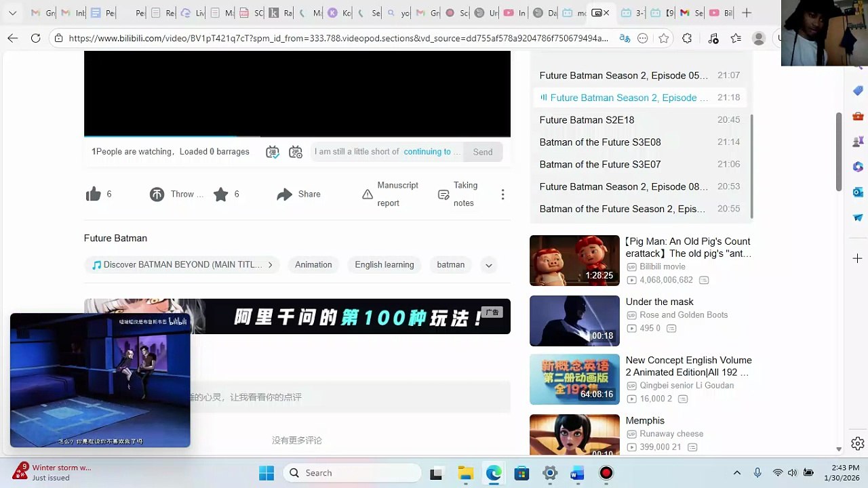Open the Discover BATMAN BEYOND music tag
Screen dimensions: 868x488
pyautogui.click(x=182, y=265)
